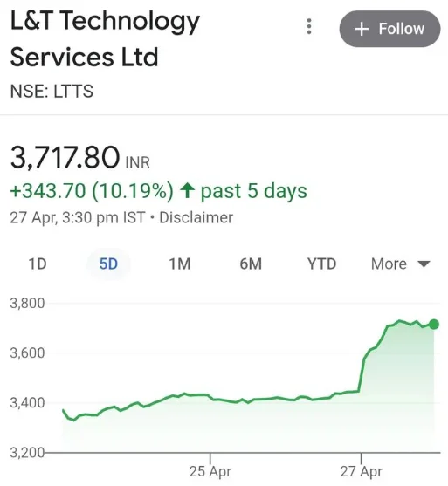Screen dimensions: 448x486
Task: Click the L&T Technology Services Ltd title
Action: [x=105, y=38]
